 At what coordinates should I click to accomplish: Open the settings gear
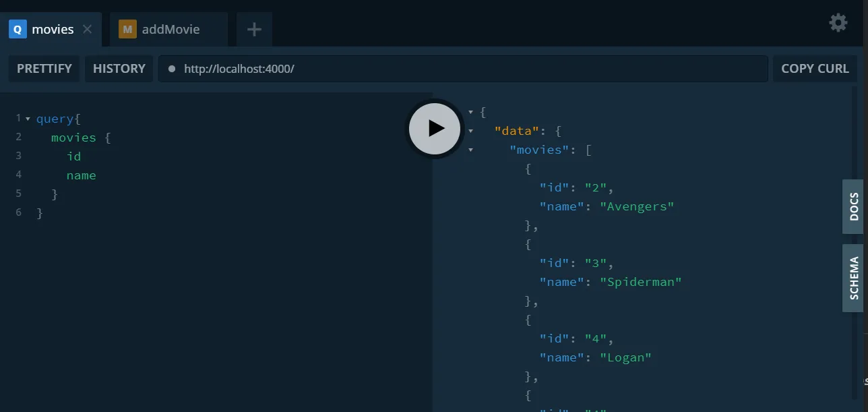click(x=838, y=23)
